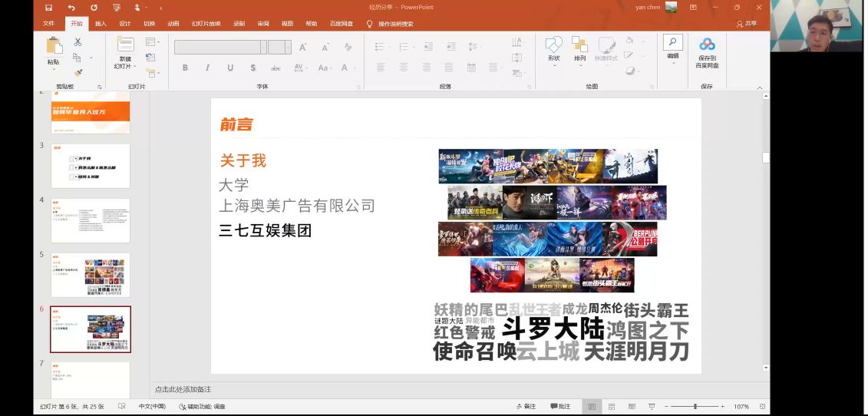Click the Start From Beginning slideshow icon
Viewport: 868px width, 416px height.
(116, 8)
